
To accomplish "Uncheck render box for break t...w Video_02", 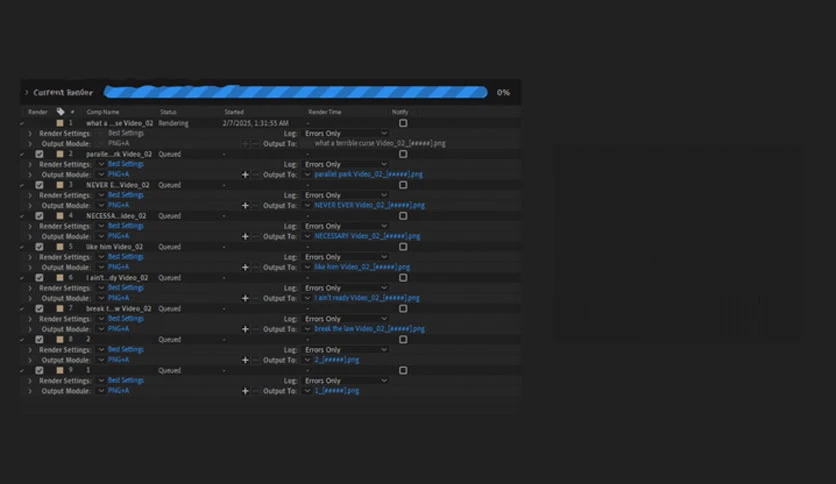I will click(x=39, y=309).
